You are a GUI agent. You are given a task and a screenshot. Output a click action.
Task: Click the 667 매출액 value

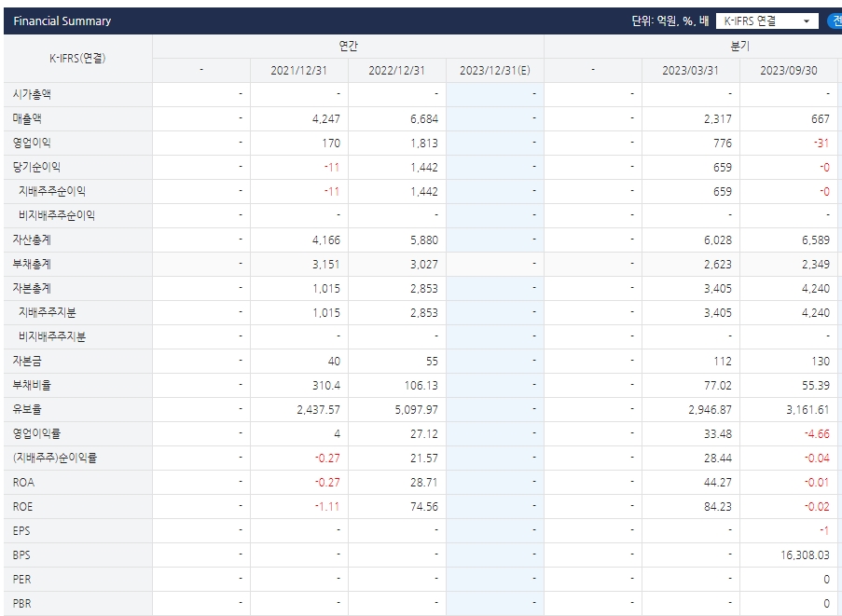(821, 118)
